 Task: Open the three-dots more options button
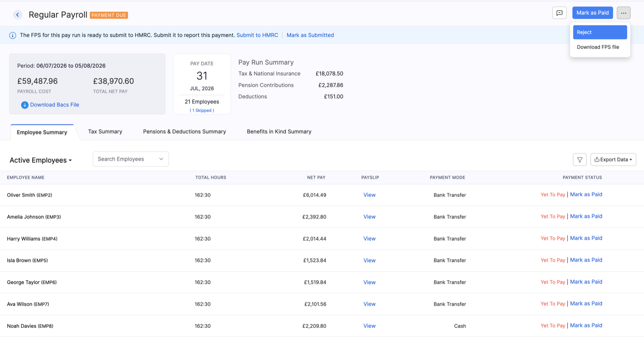[x=624, y=13]
